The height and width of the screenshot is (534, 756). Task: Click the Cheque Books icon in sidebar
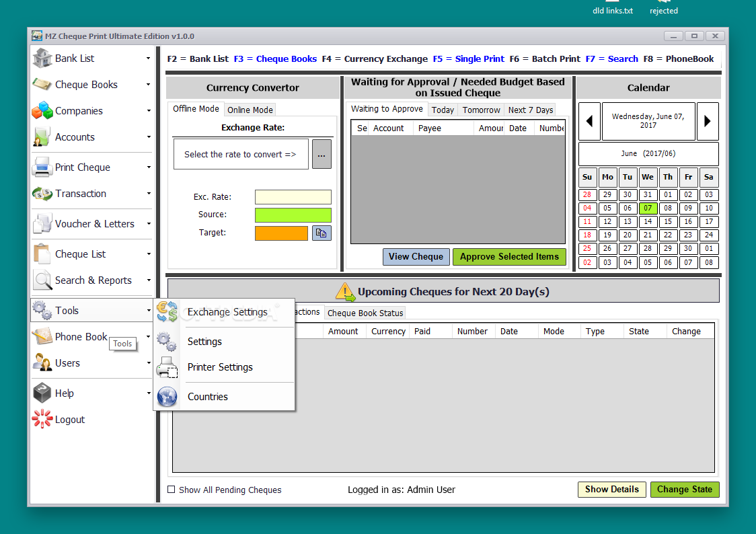[42, 84]
